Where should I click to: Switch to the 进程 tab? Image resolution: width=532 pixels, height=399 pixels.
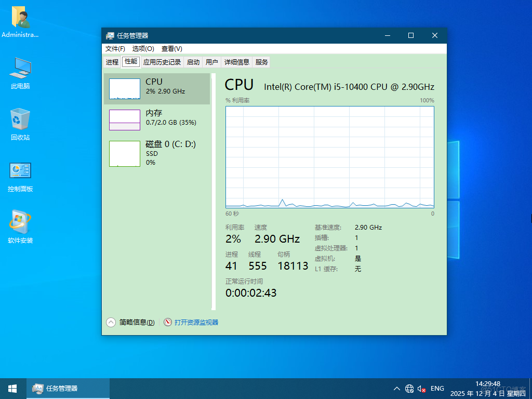[112, 62]
